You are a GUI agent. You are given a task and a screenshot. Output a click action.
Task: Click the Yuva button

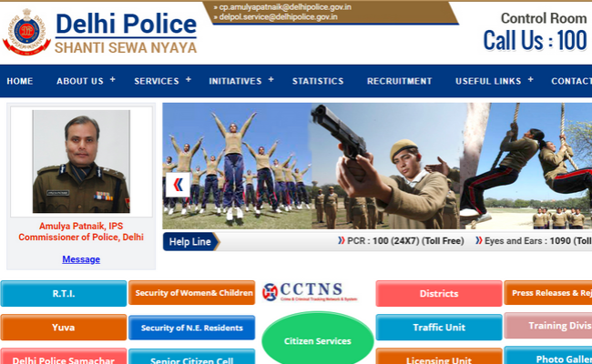coord(64,328)
